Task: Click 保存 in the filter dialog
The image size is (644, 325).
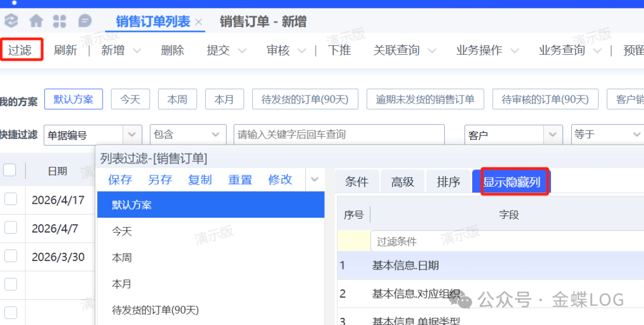Action: 120,180
